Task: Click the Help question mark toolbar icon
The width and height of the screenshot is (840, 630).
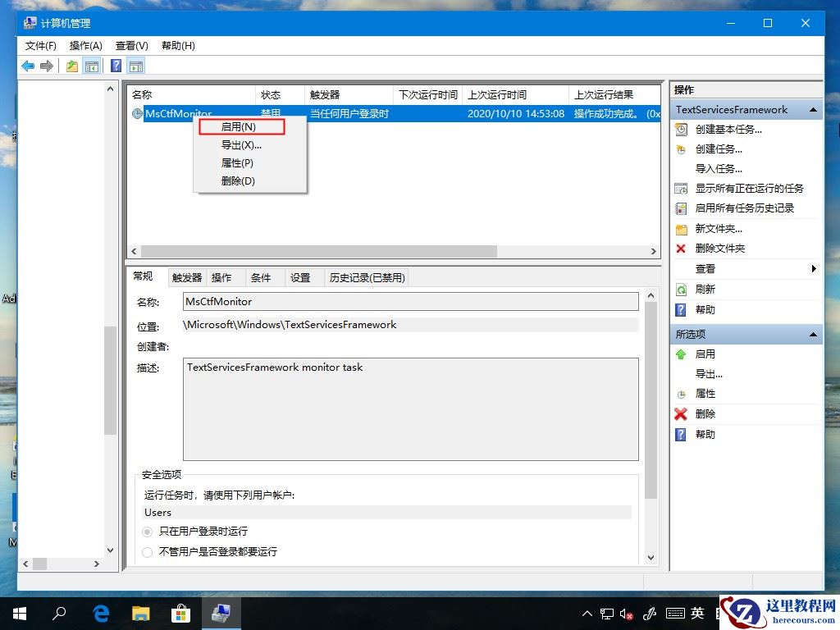Action: point(116,65)
